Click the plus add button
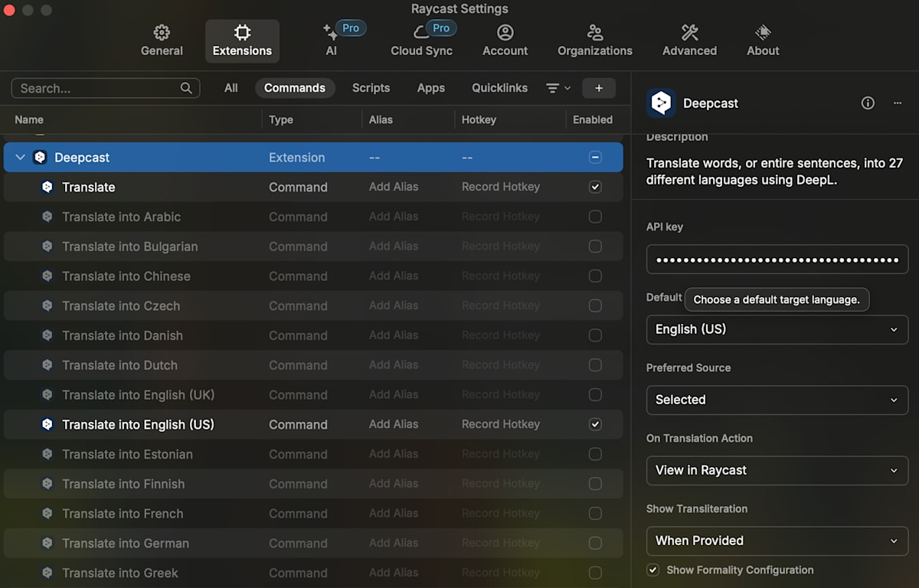Image resolution: width=919 pixels, height=588 pixels. tap(599, 88)
